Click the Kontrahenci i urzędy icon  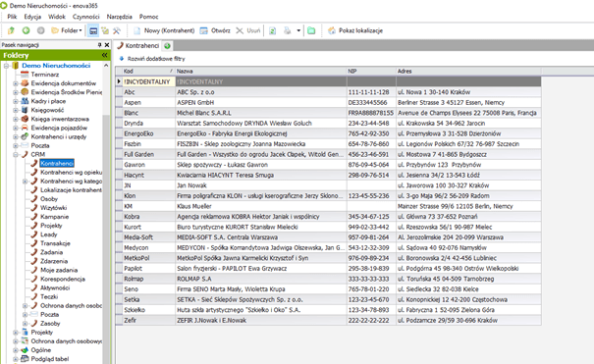coord(25,136)
